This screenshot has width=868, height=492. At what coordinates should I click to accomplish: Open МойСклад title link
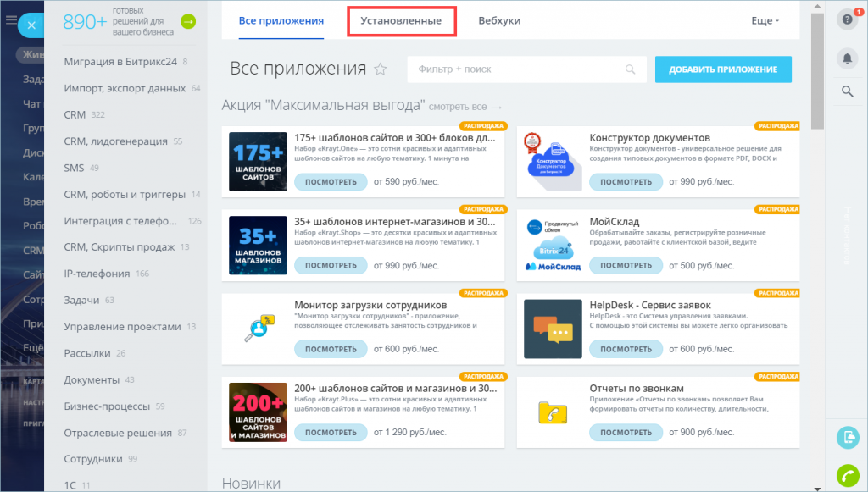click(x=614, y=221)
